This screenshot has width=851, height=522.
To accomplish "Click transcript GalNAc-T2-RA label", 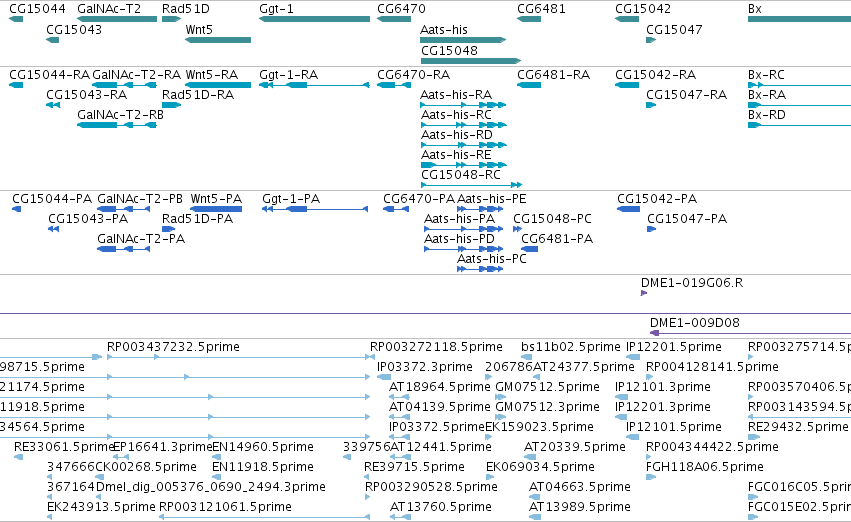I will pyautogui.click(x=137, y=74).
